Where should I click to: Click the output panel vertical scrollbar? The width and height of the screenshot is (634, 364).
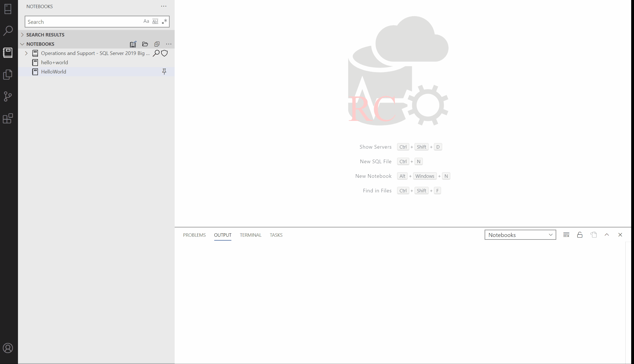[x=628, y=303]
